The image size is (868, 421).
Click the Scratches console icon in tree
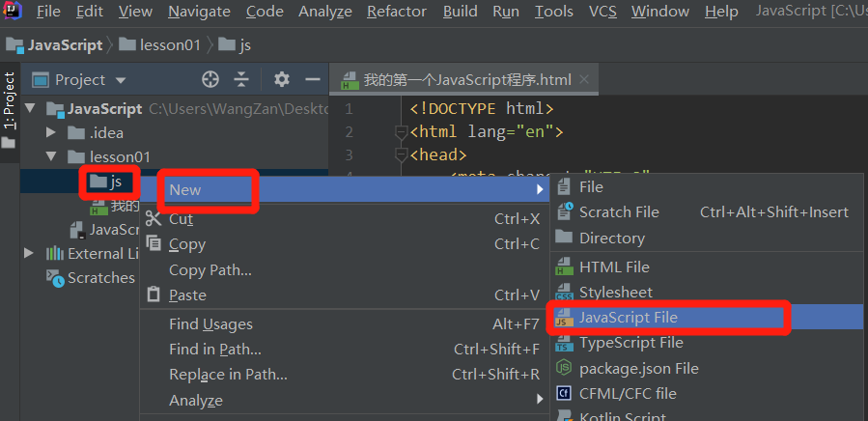point(55,277)
